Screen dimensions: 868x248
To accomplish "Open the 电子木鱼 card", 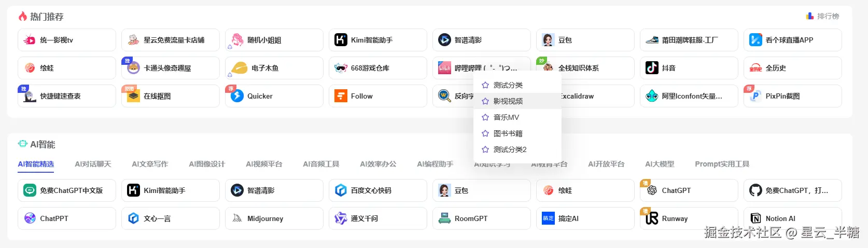I will [274, 68].
